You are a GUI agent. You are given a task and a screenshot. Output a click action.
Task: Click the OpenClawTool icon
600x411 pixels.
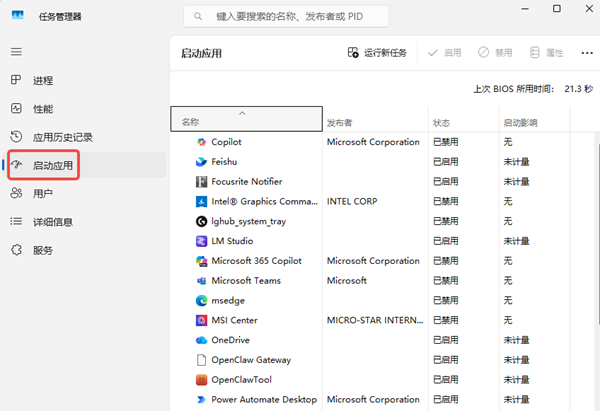point(201,380)
